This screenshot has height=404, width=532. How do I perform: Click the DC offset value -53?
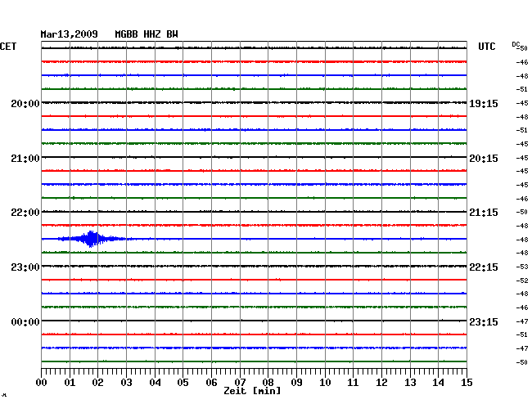pyautogui.click(x=522, y=267)
